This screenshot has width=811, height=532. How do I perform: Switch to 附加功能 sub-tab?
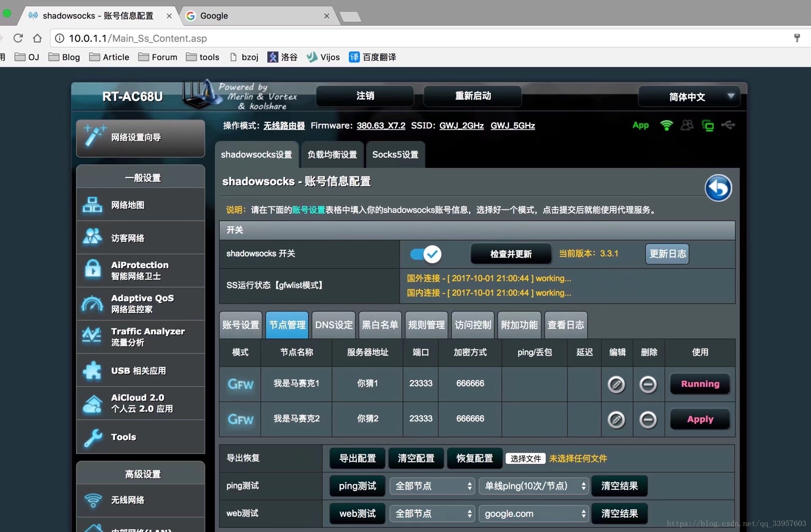[520, 325]
